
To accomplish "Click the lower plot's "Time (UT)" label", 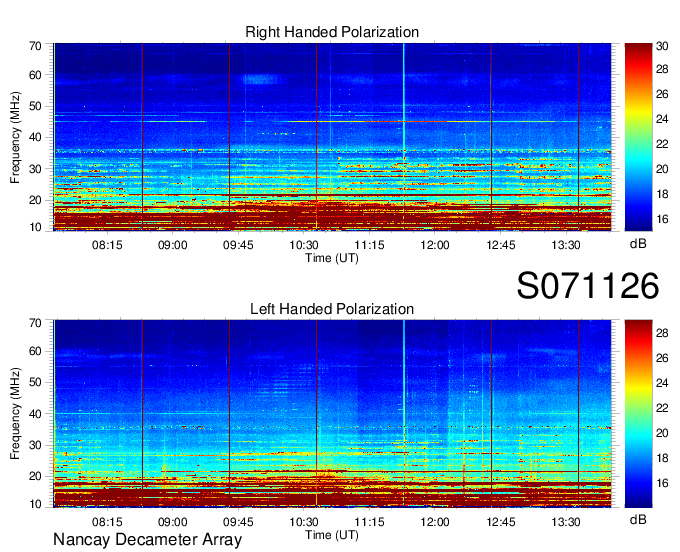I will pos(332,535).
